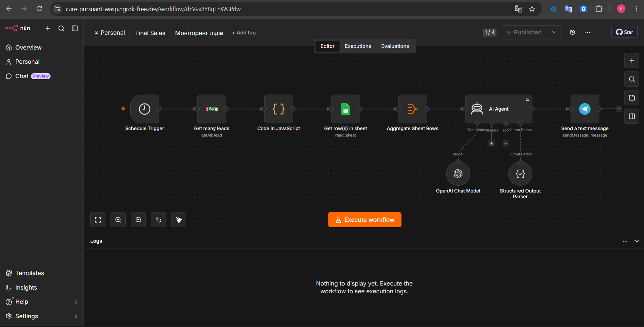Tidy up the workflow nodes
644x327 pixels.
179,220
